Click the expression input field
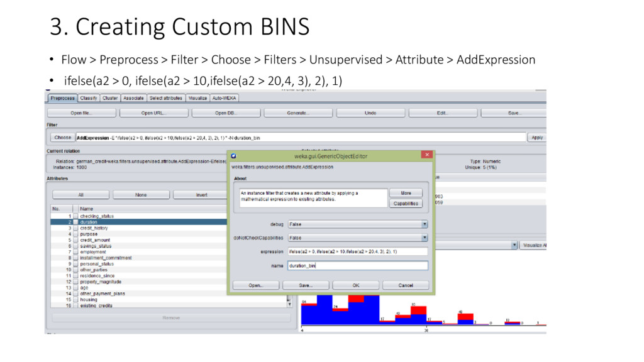The height and width of the screenshot is (362, 644). click(x=358, y=251)
